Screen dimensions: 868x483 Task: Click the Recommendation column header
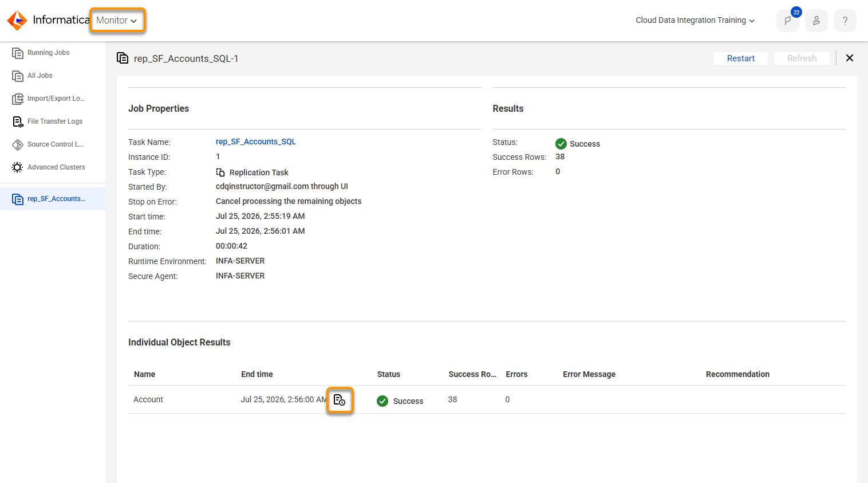pyautogui.click(x=737, y=374)
